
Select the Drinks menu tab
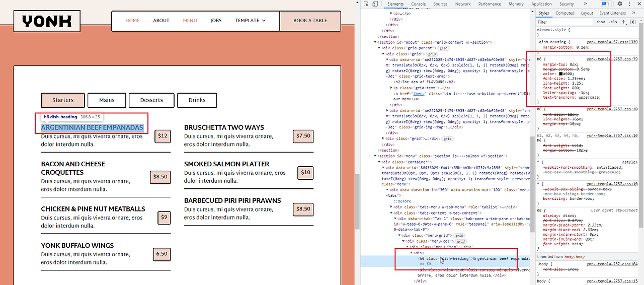tap(197, 100)
